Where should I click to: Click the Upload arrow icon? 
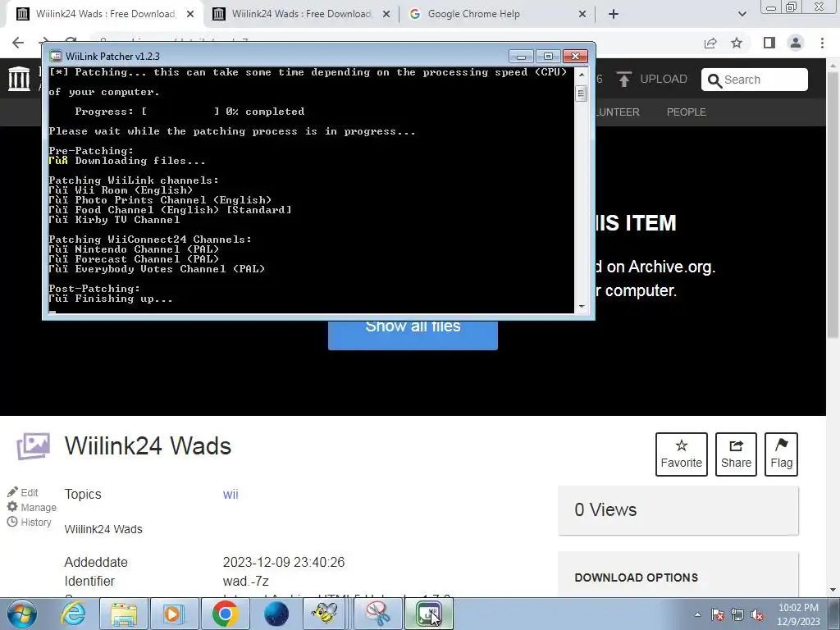623,80
